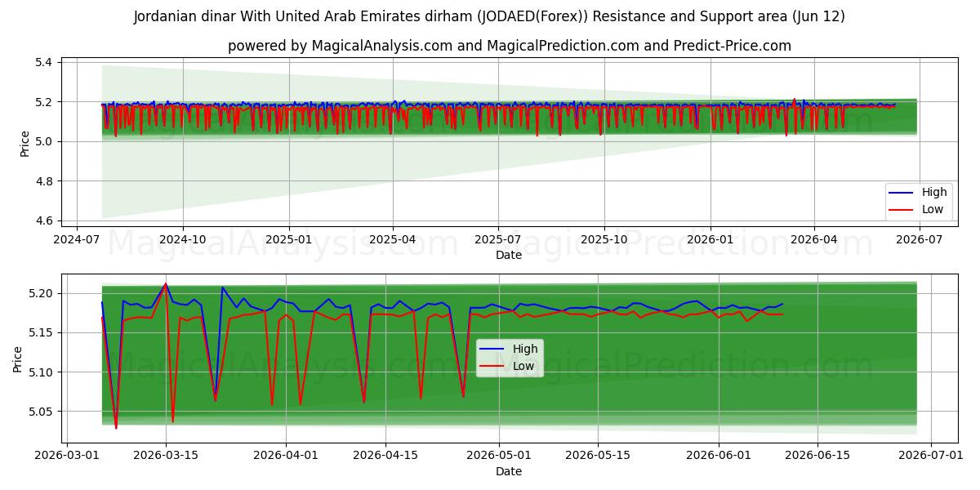Image resolution: width=980 pixels, height=490 pixels.
Task: Click the 2026-07-01 date tick label
Action: [931, 456]
